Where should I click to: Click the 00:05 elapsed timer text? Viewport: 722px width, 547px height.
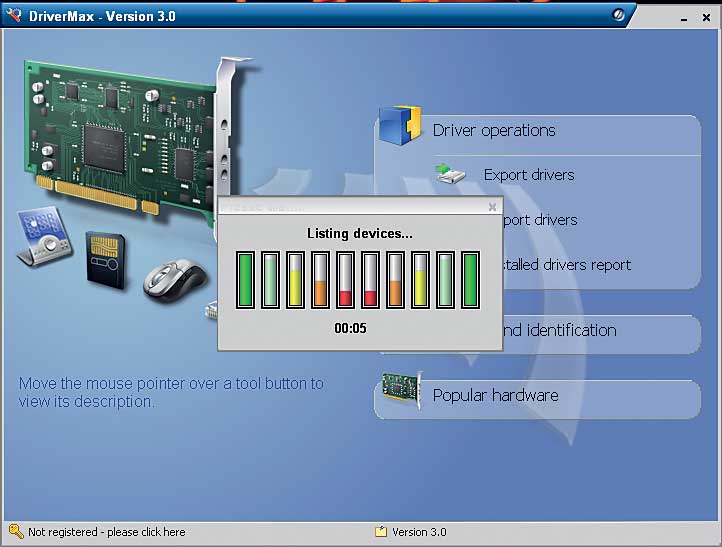(350, 328)
